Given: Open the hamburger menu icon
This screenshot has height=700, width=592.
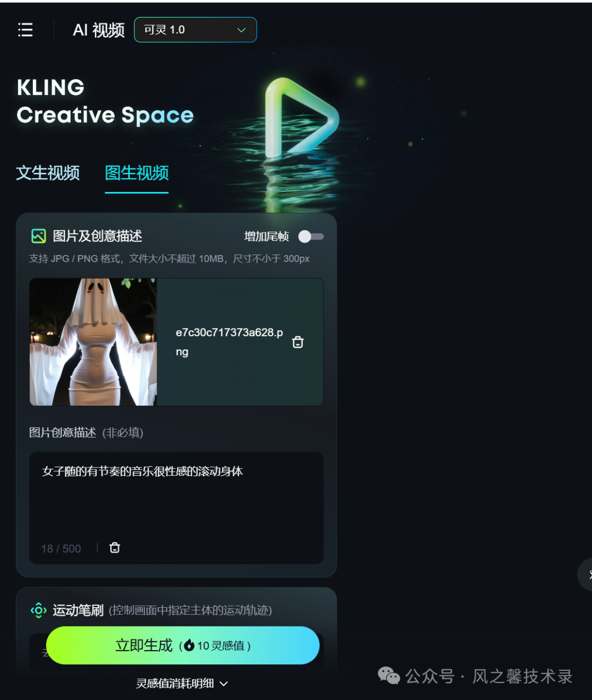Looking at the screenshot, I should click(25, 30).
